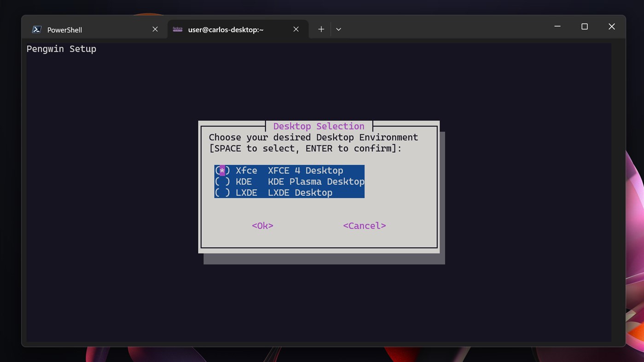This screenshot has width=644, height=362.
Task: Maximize the terminal window
Action: point(584,26)
